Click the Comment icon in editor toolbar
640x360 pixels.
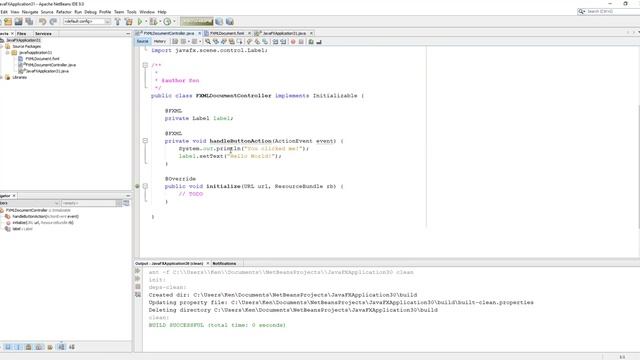click(x=311, y=41)
